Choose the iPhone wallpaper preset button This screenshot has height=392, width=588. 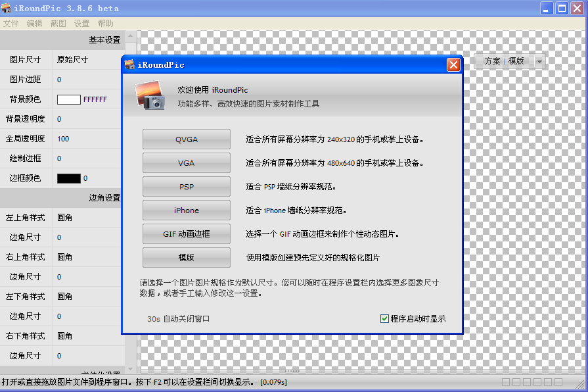[x=187, y=210]
